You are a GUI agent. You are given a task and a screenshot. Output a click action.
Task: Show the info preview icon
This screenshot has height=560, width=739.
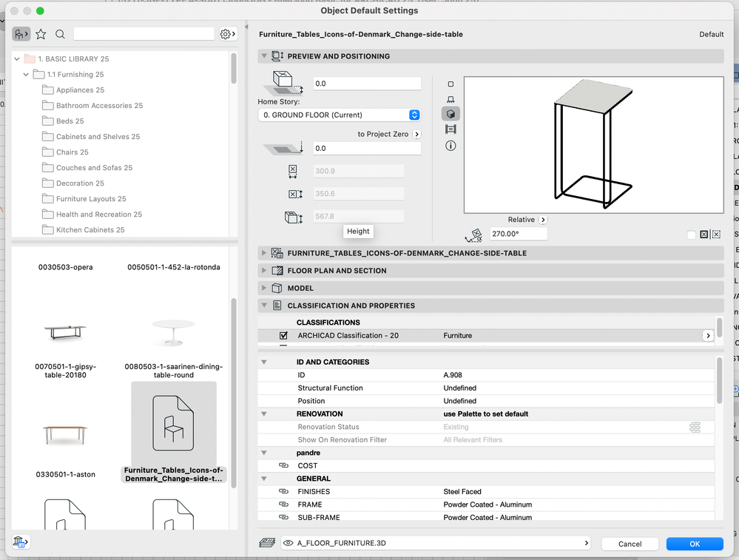[451, 146]
